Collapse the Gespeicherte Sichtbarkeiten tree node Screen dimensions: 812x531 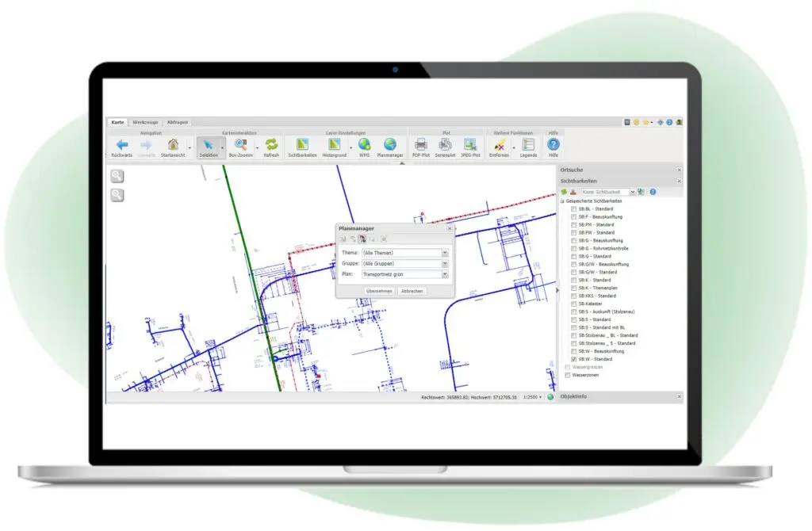coord(562,201)
